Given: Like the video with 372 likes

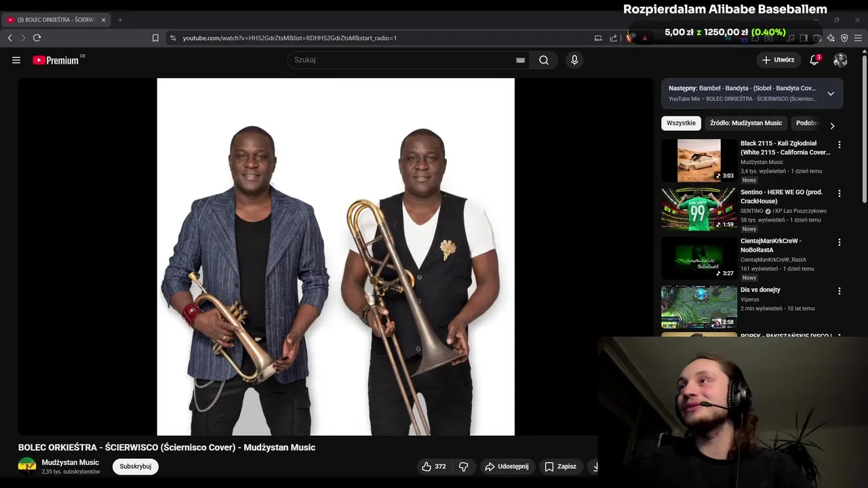Looking at the screenshot, I should pyautogui.click(x=434, y=466).
